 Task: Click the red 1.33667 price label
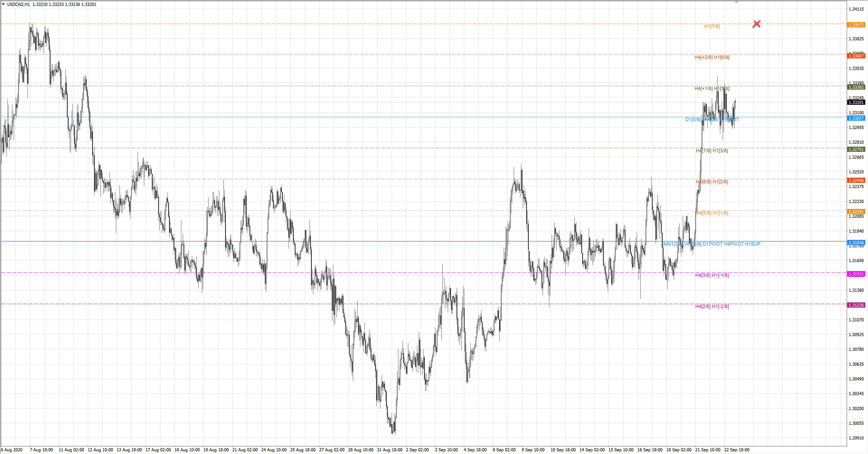[x=856, y=56]
